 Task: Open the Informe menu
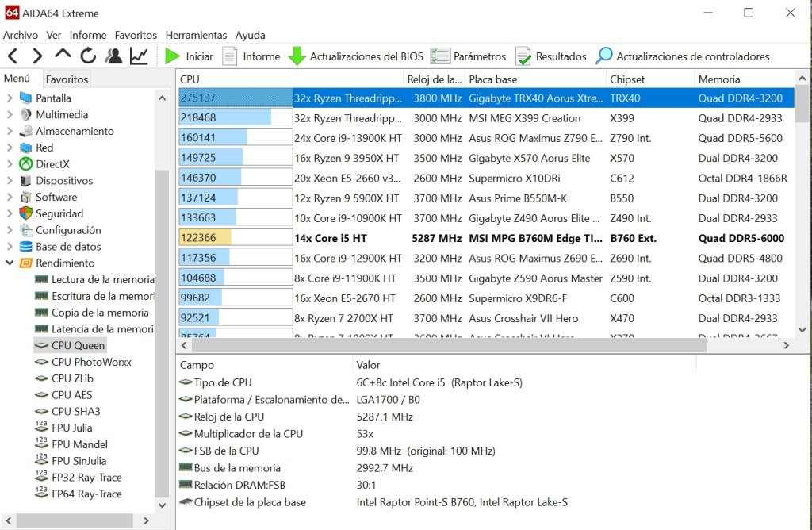[x=88, y=35]
